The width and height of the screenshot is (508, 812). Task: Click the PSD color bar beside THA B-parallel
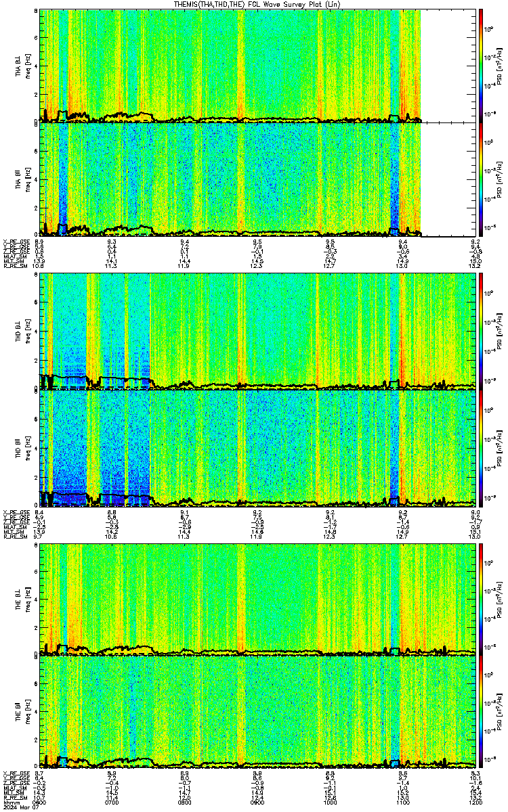click(x=481, y=179)
